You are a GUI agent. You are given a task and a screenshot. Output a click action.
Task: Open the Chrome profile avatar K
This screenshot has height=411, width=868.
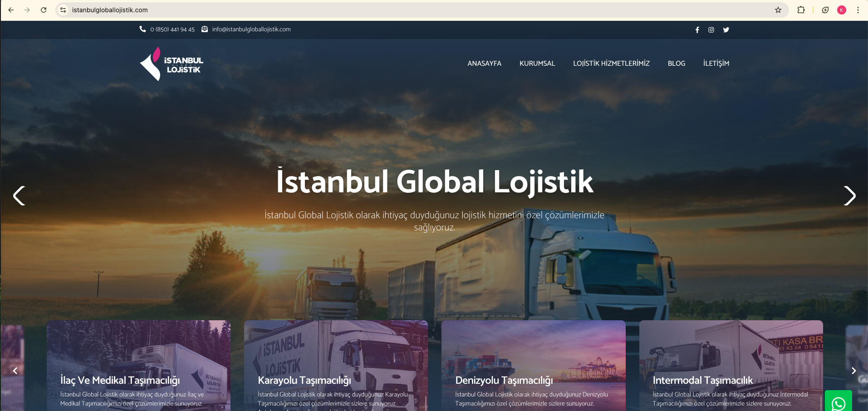[x=842, y=10]
